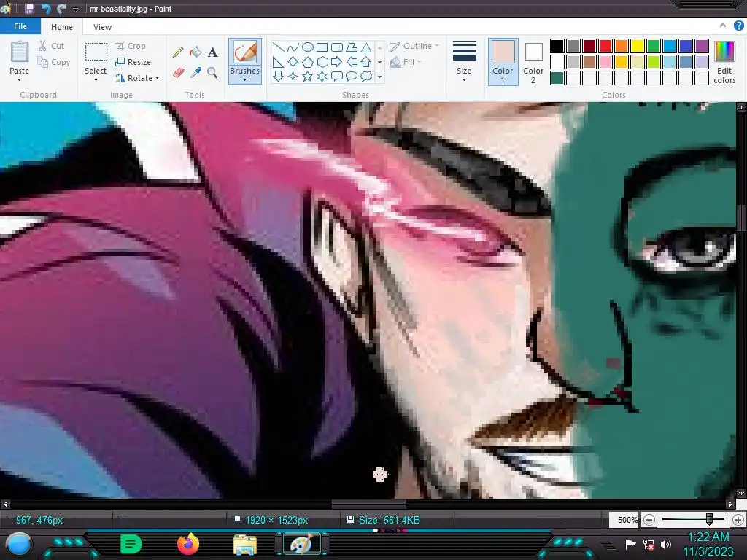Click the zoom out minus button
The width and height of the screenshot is (747, 560).
(x=649, y=519)
